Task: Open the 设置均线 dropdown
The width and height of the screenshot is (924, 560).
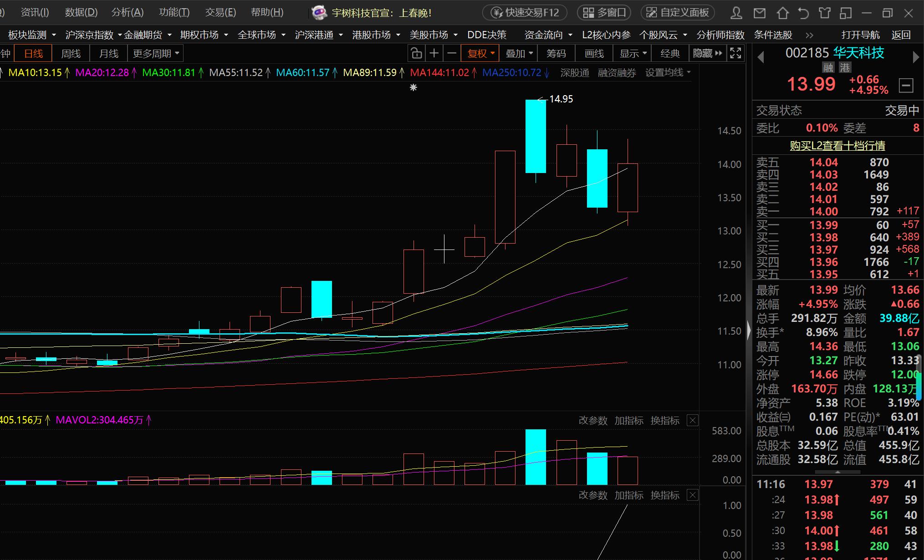Action: click(668, 72)
